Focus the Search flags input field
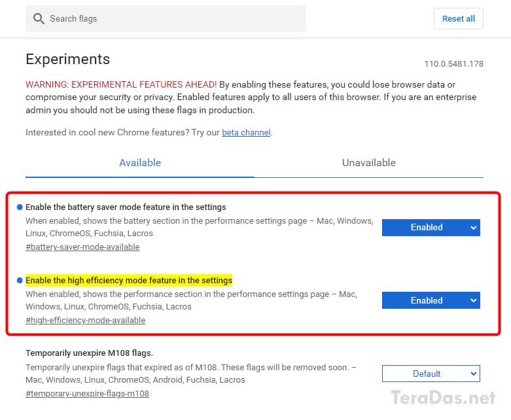 166,18
